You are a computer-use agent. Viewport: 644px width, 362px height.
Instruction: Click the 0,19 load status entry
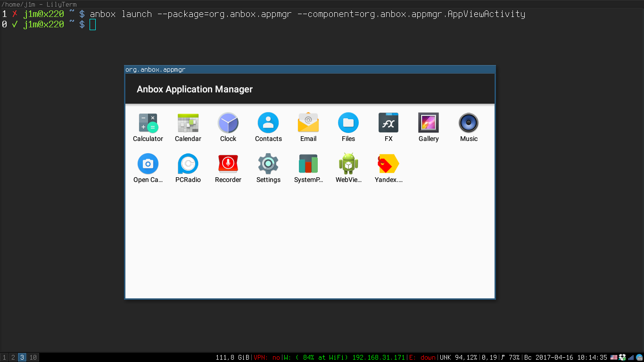point(489,358)
